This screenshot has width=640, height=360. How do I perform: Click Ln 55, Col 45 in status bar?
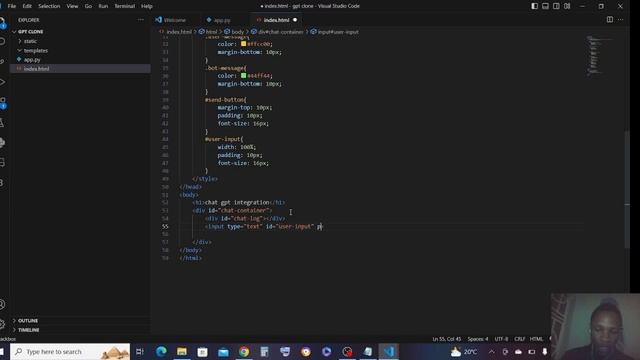pyautogui.click(x=447, y=339)
